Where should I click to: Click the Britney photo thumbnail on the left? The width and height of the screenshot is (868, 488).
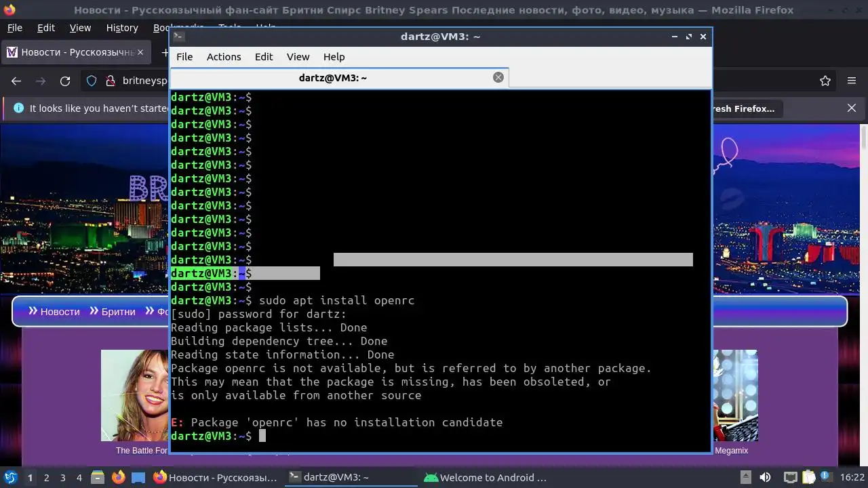pyautogui.click(x=134, y=396)
